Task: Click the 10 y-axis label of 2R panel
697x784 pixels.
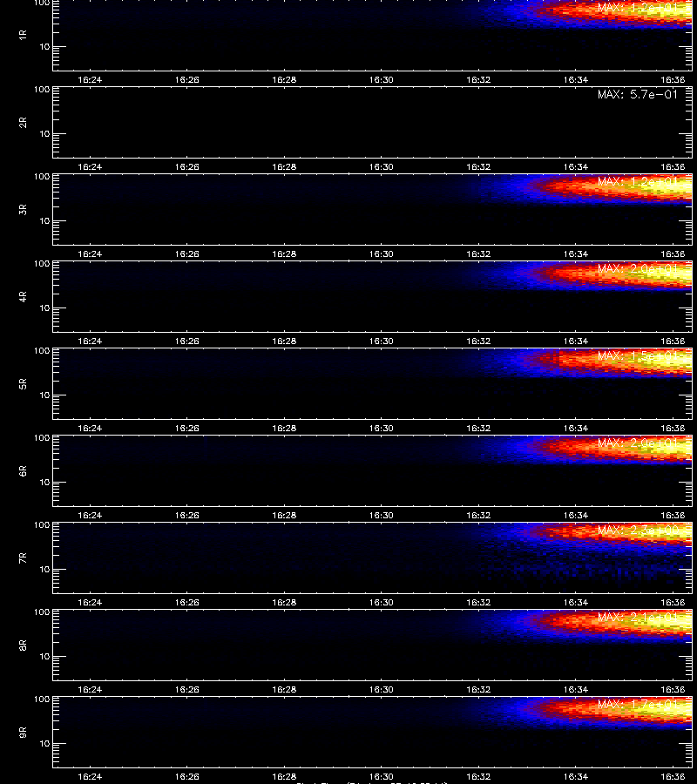Action: pos(44,134)
